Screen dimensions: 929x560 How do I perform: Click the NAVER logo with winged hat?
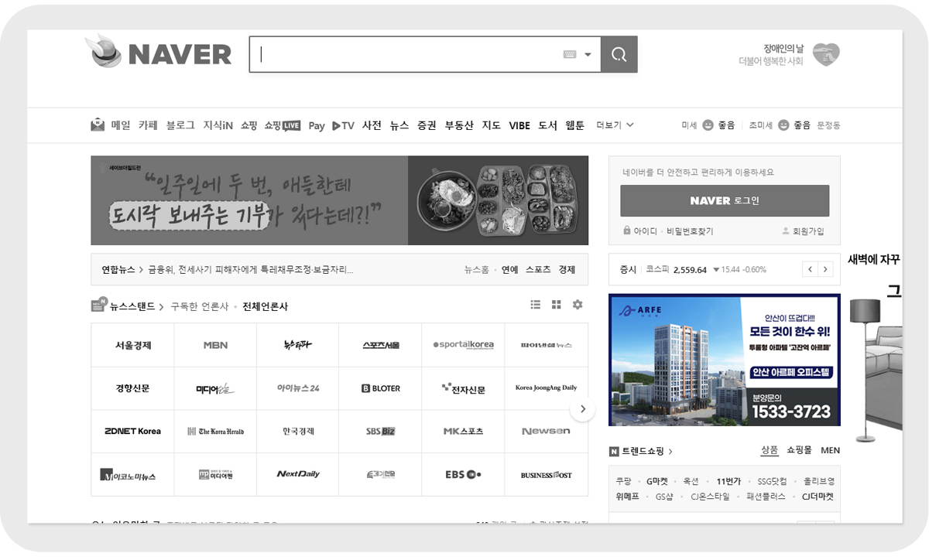(x=158, y=53)
